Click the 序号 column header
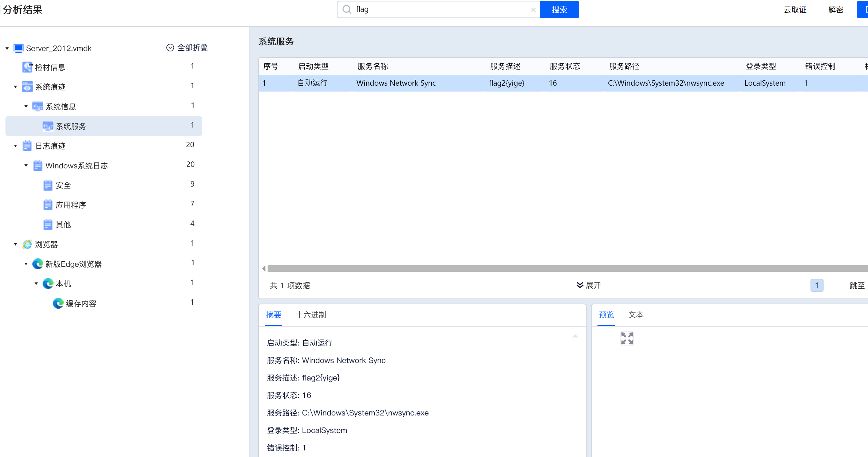Viewport: 868px width, 457px height. coord(271,66)
